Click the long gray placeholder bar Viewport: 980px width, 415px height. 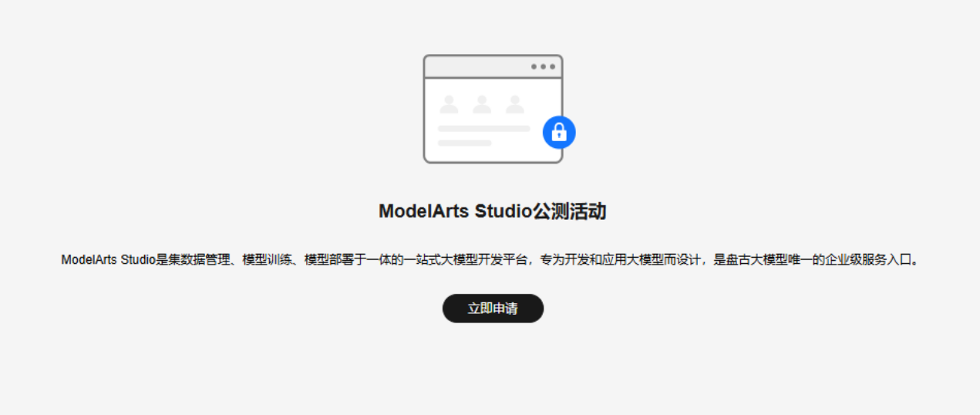pos(484,129)
